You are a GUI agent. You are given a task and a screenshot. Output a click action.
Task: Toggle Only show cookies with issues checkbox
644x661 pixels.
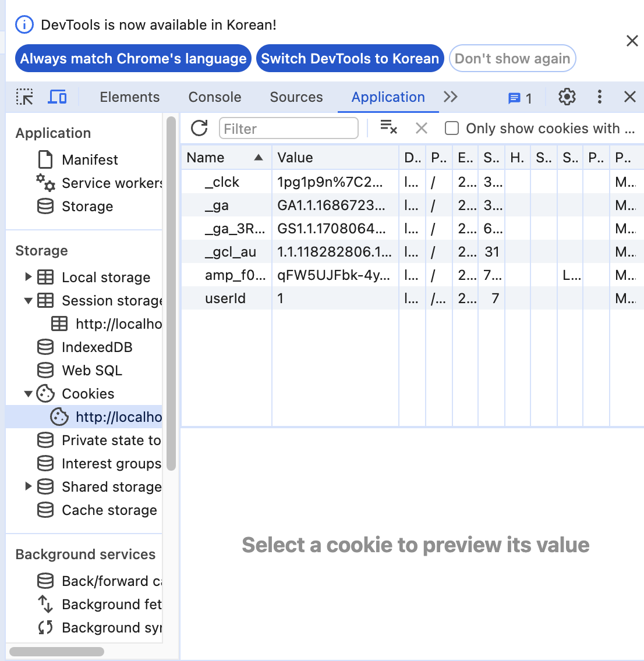[452, 128]
